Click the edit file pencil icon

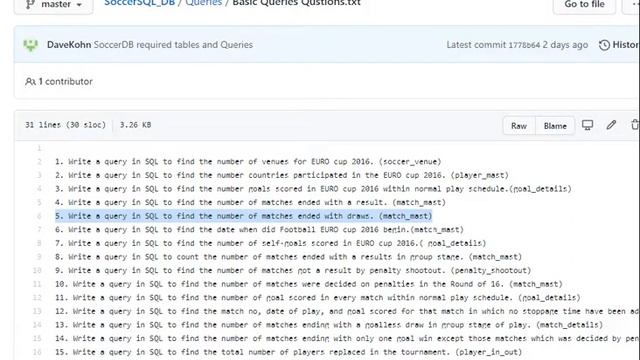611,125
